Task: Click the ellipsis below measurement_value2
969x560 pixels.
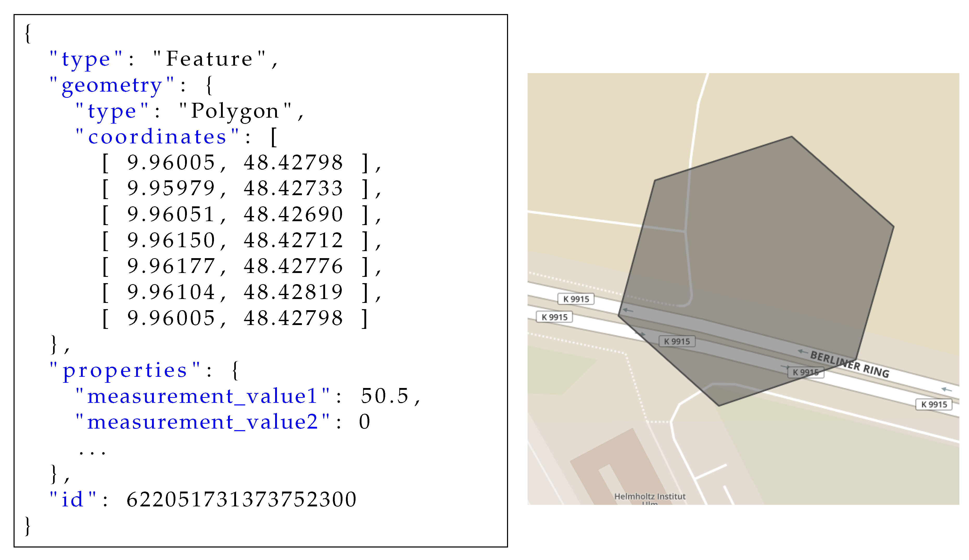Action: tap(92, 453)
